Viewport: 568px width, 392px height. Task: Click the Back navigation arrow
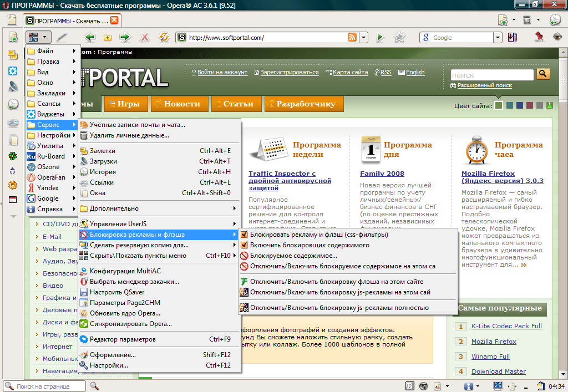[89, 37]
